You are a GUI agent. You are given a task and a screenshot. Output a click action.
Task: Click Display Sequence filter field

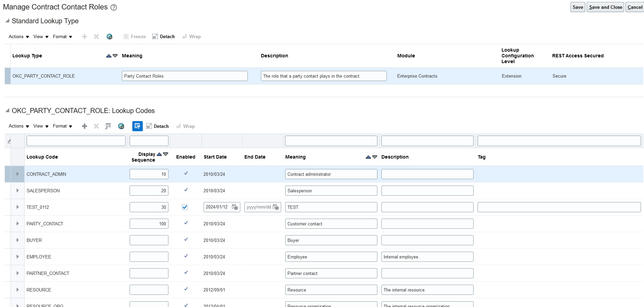[x=149, y=141]
